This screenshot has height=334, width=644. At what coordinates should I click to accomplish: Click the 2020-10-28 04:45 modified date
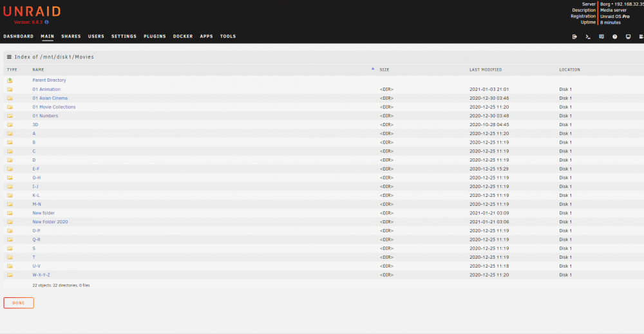489,125
